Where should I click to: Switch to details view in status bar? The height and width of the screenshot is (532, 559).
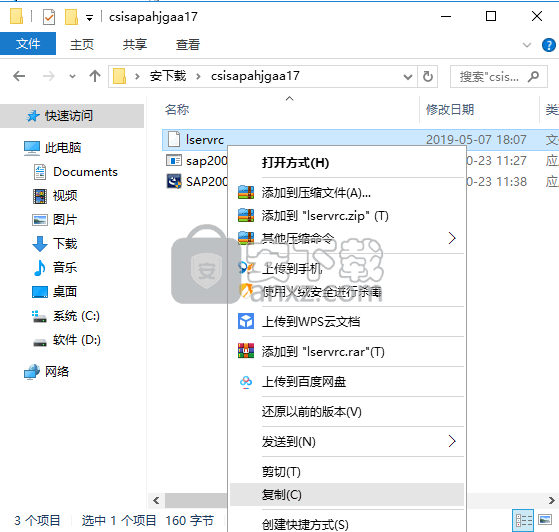click(x=523, y=520)
